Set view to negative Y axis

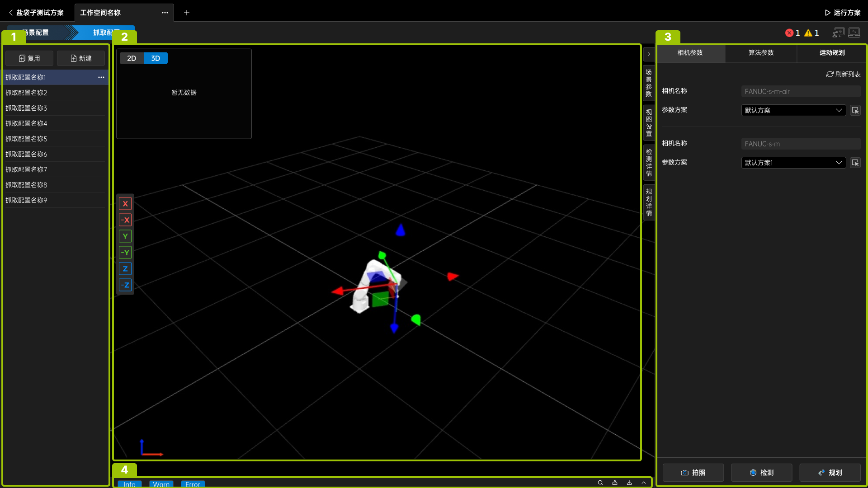(125, 253)
